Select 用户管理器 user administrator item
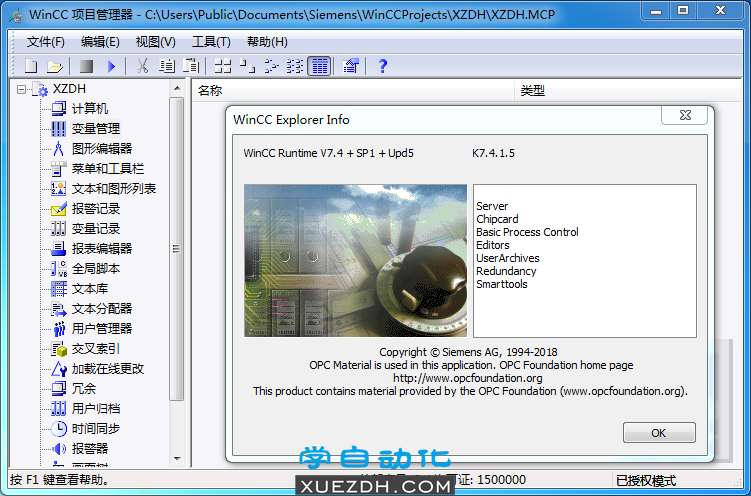The height and width of the screenshot is (496, 751). (x=102, y=329)
